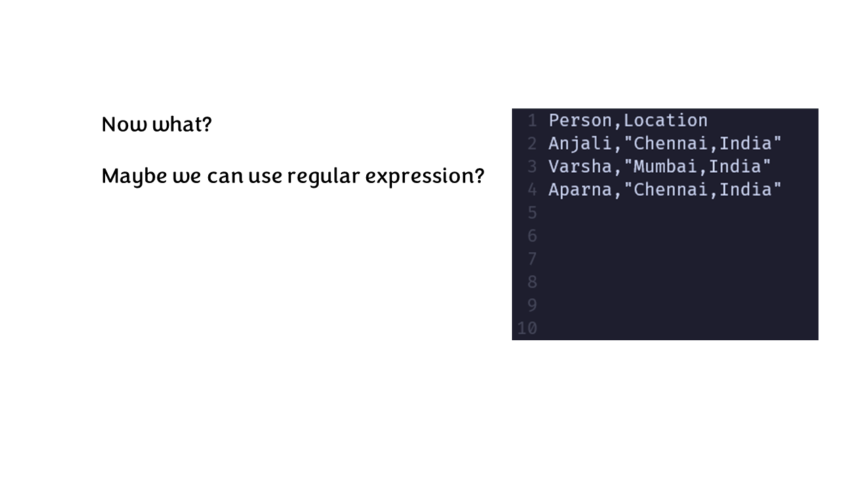Click line number 5 in the gutter
The width and height of the screenshot is (868, 488).
pyautogui.click(x=532, y=213)
